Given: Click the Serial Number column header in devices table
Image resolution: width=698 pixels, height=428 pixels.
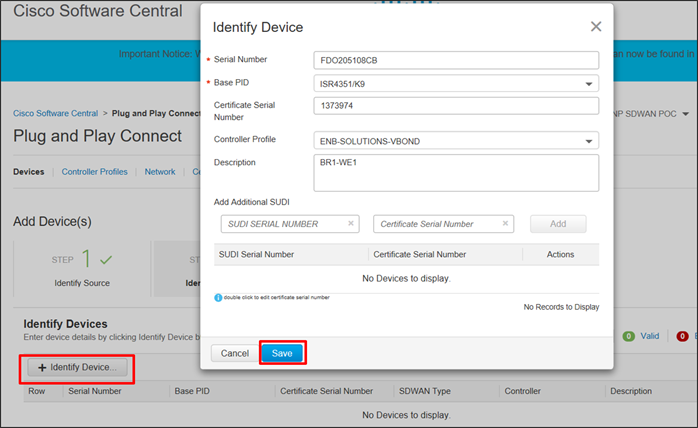Looking at the screenshot, I should click(x=94, y=391).
